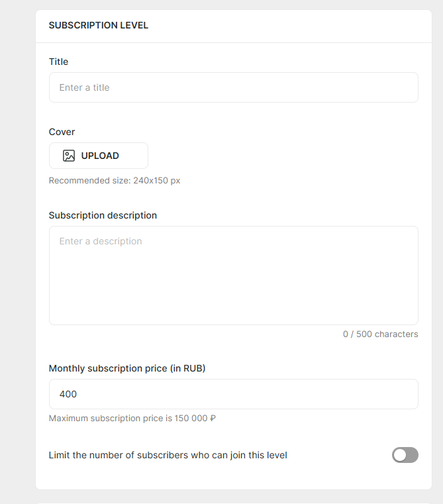
Task: Click the "400" value in the price field
Action: 68,394
